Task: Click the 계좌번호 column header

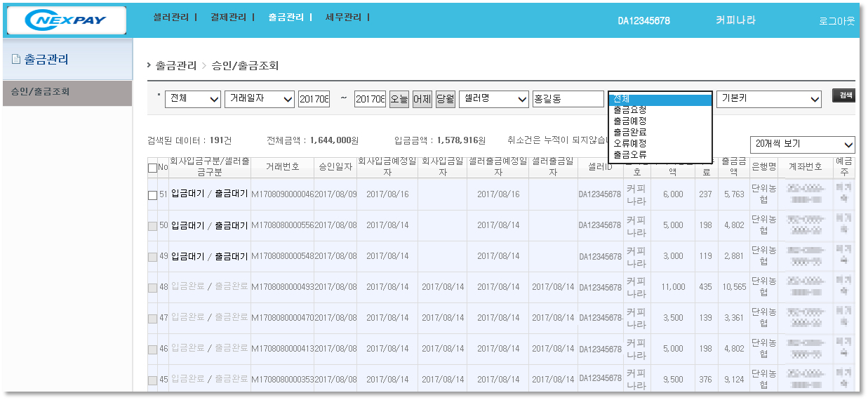Action: (805, 168)
